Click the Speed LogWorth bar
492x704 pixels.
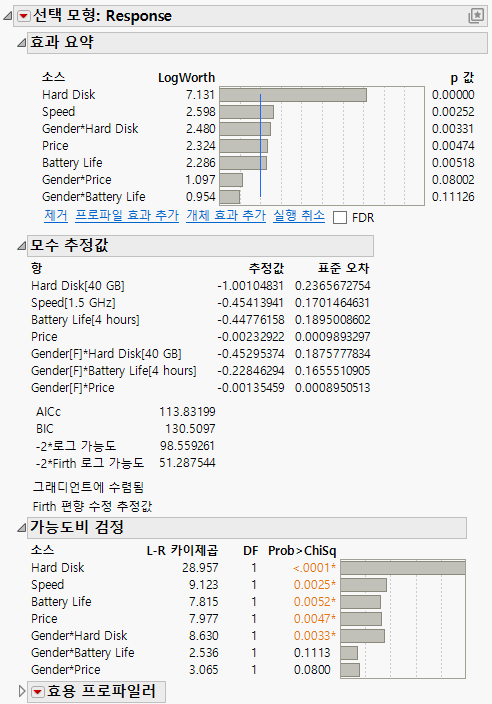pos(246,112)
